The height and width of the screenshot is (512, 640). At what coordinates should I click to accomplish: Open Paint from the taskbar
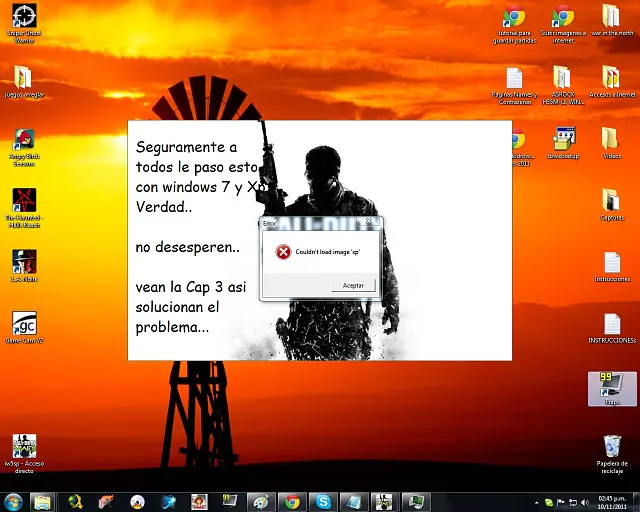(x=261, y=502)
